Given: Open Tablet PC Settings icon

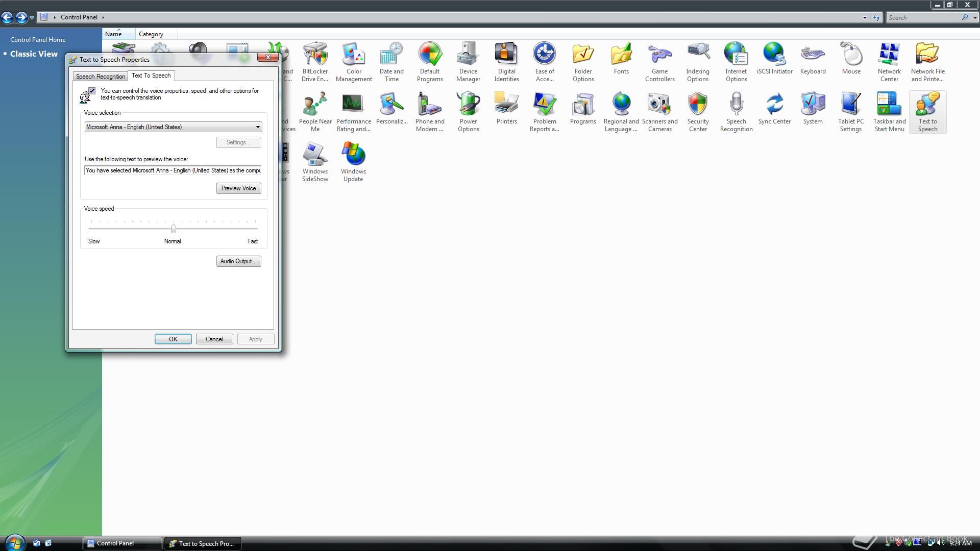Looking at the screenshot, I should point(851,112).
